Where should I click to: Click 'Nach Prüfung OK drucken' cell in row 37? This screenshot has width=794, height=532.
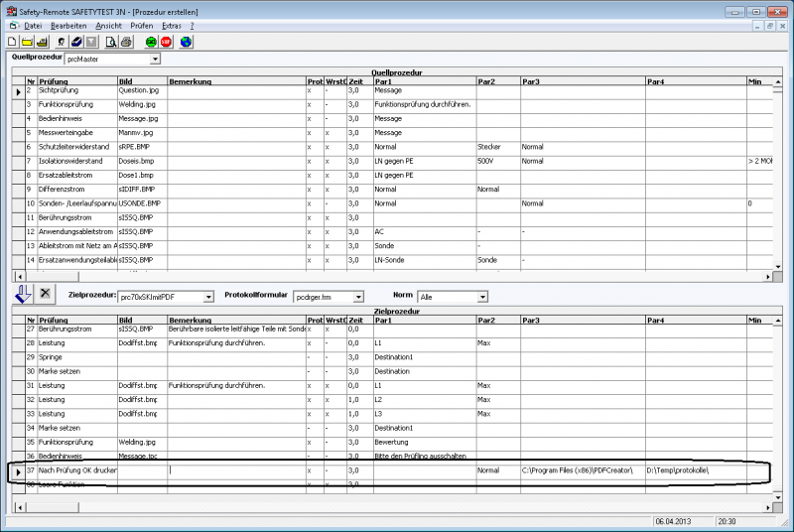point(77,470)
